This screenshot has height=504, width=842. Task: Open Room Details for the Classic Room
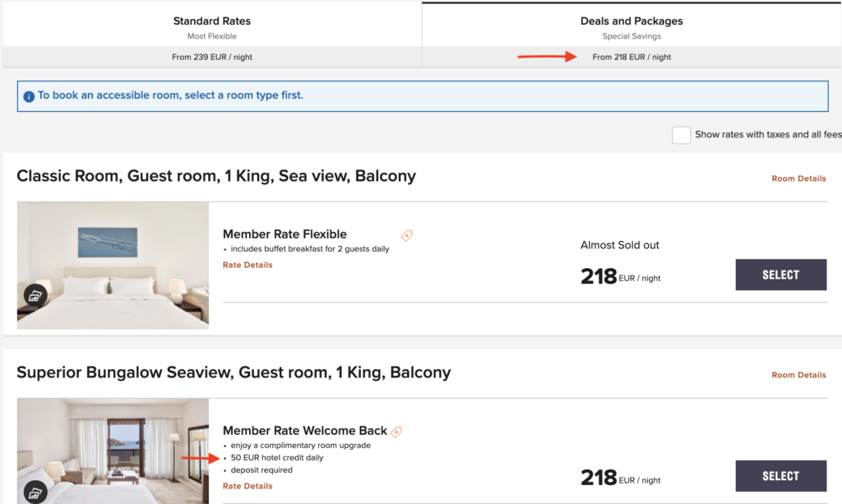click(798, 178)
